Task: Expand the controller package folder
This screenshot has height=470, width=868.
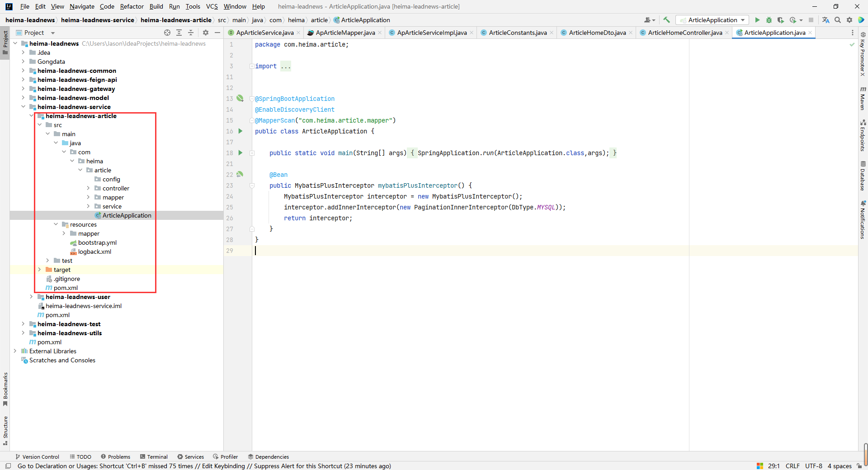Action: tap(88, 188)
